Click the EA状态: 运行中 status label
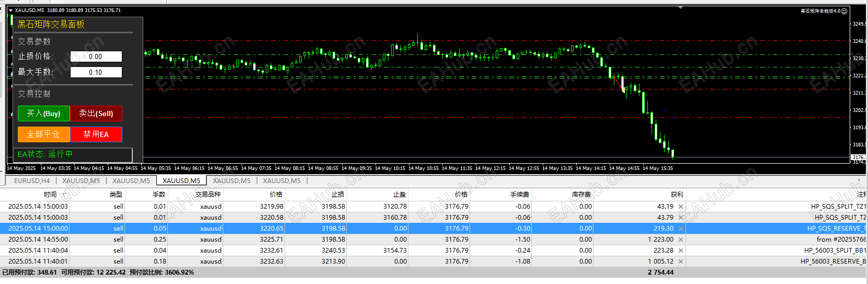This screenshot has width=868, height=284. pyautogui.click(x=45, y=154)
